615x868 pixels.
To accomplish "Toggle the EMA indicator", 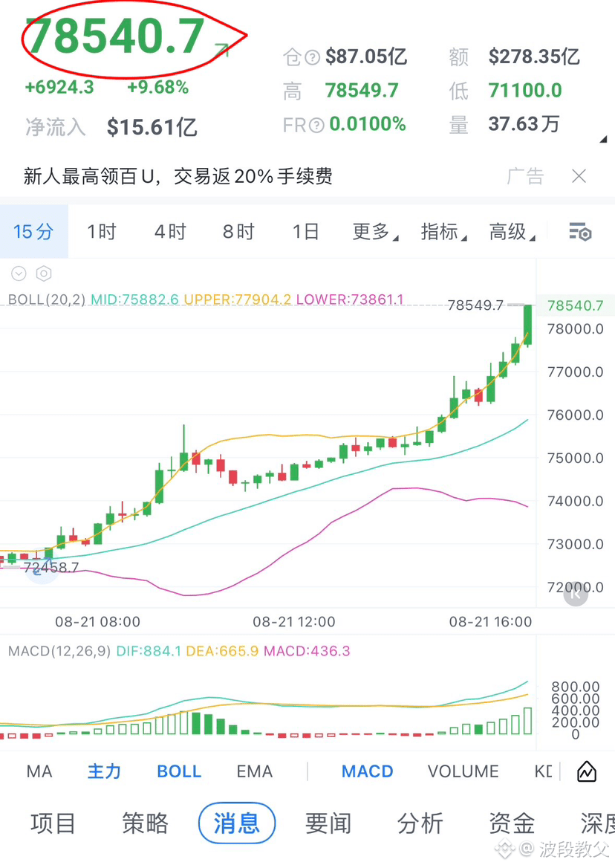I will (255, 771).
